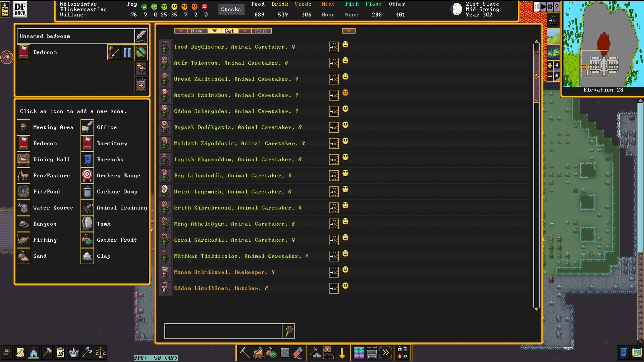Select the Cat sort tab
644x362 pixels.
[229, 31]
